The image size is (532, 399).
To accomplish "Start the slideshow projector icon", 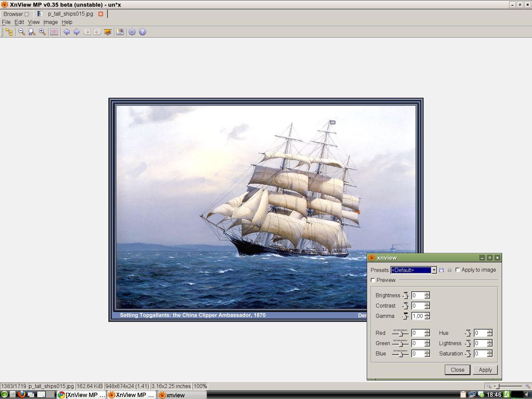I will coord(108,32).
